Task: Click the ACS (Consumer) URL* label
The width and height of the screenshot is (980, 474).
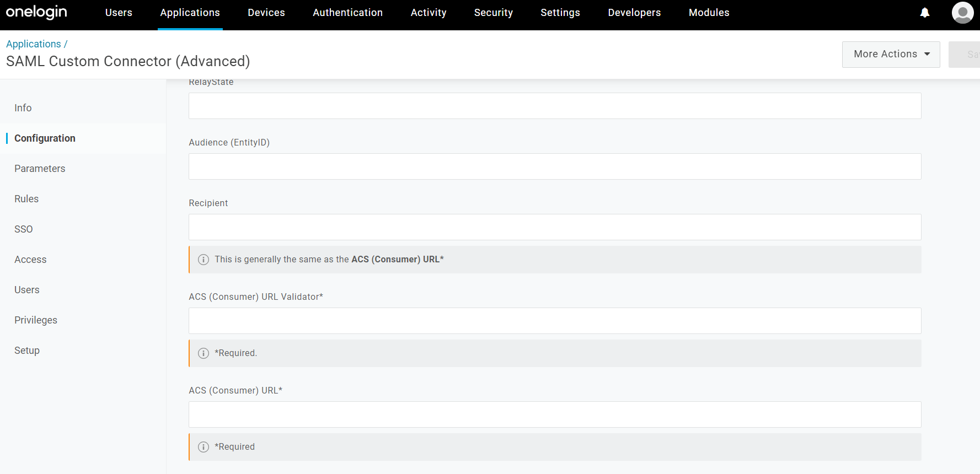Action: click(x=235, y=391)
